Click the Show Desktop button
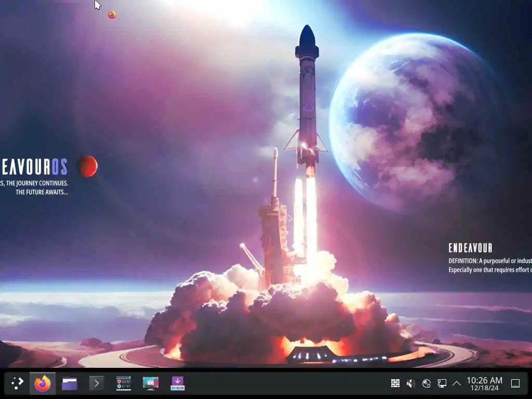 click(515, 383)
